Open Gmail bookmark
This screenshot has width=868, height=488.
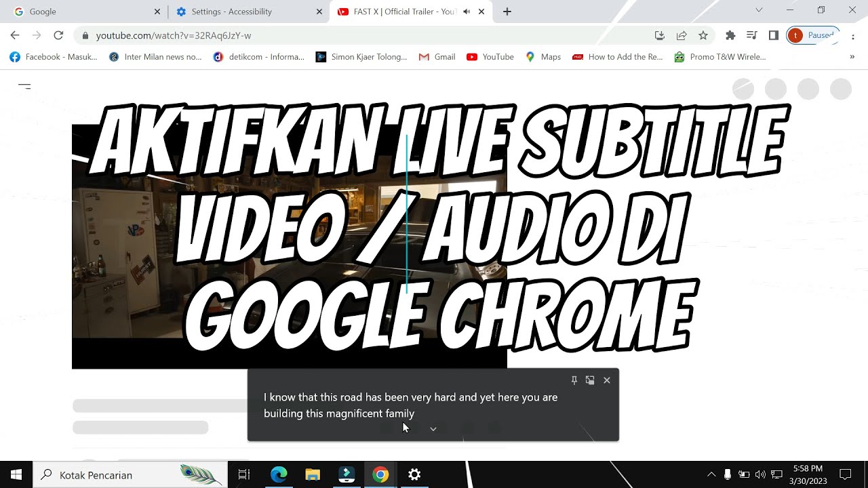click(x=437, y=57)
